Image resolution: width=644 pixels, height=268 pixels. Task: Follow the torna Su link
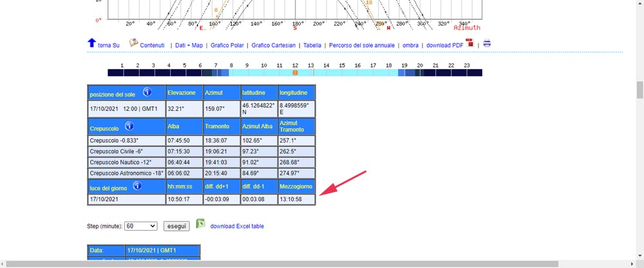coord(108,46)
